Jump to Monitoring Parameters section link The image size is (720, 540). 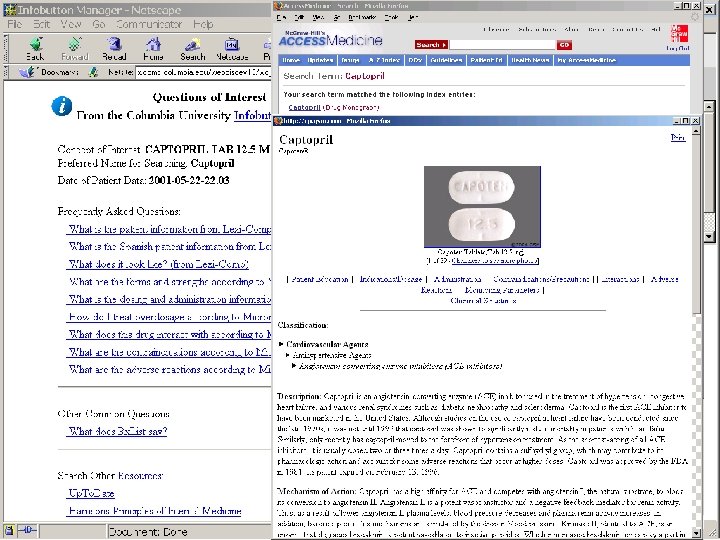click(x=502, y=290)
